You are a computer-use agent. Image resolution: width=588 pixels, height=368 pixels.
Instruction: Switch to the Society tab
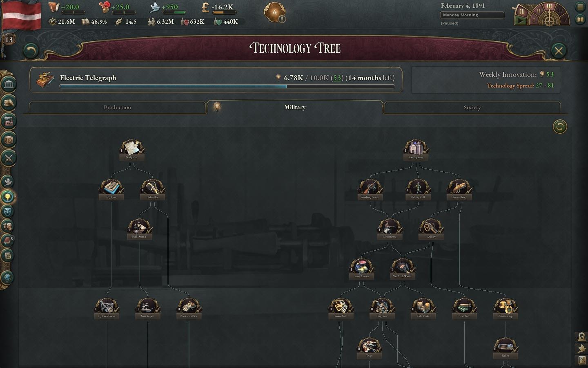coord(472,108)
